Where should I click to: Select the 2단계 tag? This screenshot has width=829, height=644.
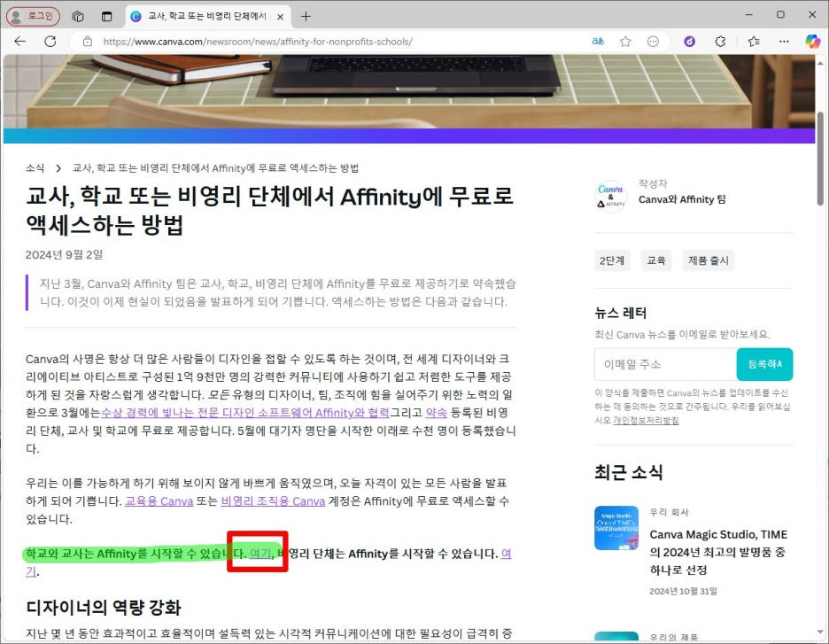pos(612,260)
